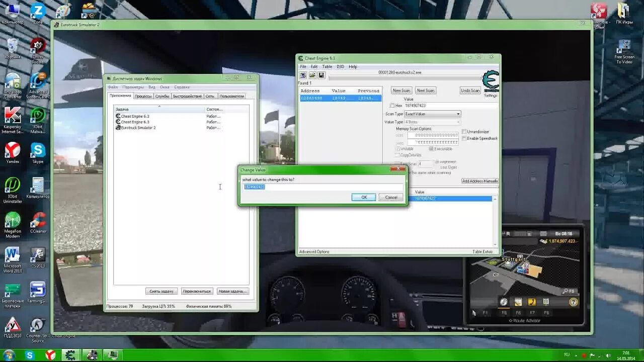Viewport: 644px width, 362px height.
Task: Tick the Enable Speedhack checkbox
Action: [x=464, y=138]
